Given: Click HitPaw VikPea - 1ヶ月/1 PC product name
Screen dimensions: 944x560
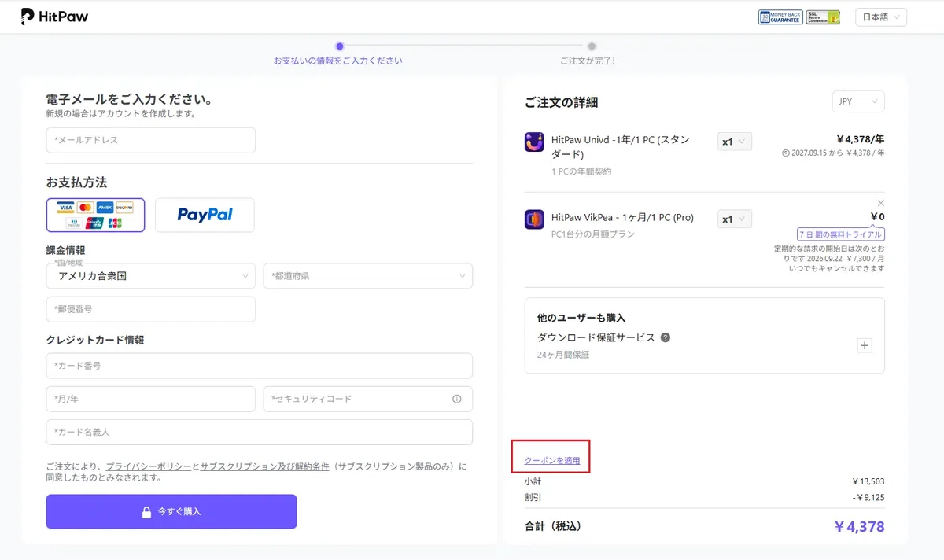Looking at the screenshot, I should pos(622,217).
